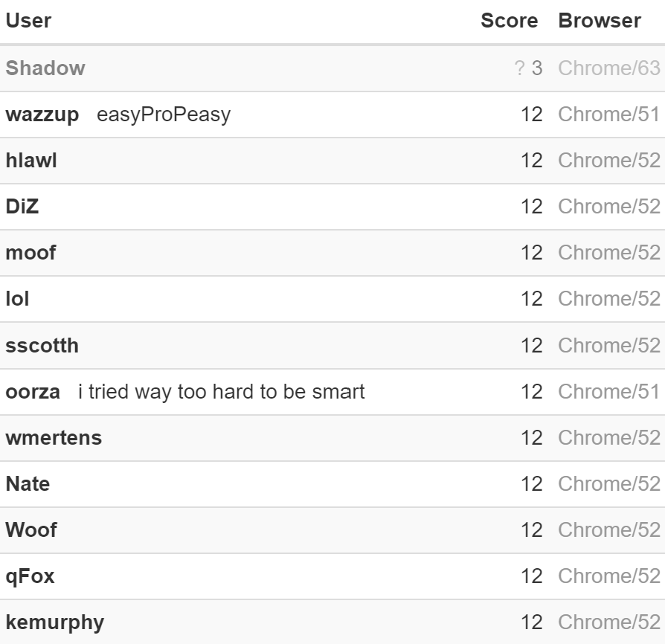
Task: Click the Score column header
Action: 509,21
